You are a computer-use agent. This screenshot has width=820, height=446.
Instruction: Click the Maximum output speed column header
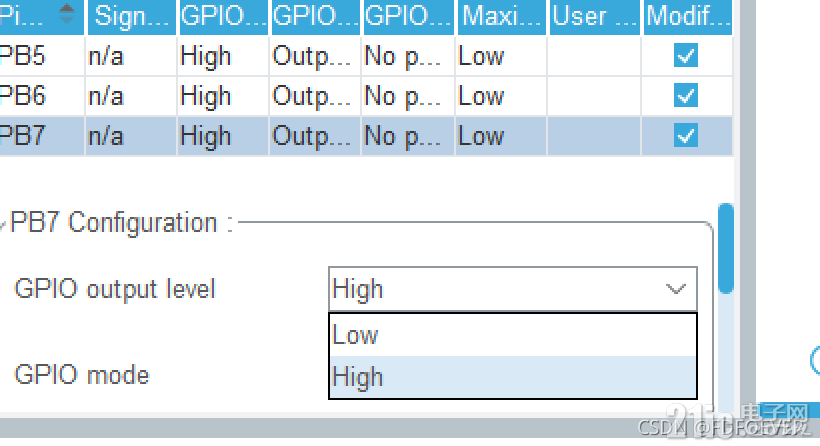(500, 15)
